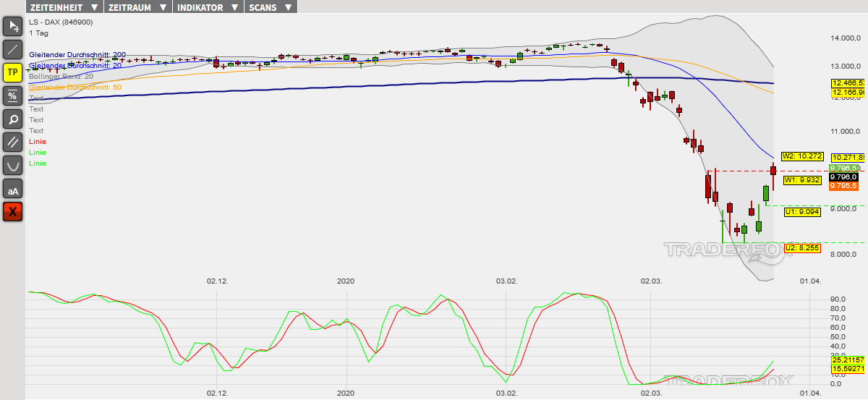Click the 12.466,53 price tag
This screenshot has width=868, height=400.
click(x=848, y=84)
